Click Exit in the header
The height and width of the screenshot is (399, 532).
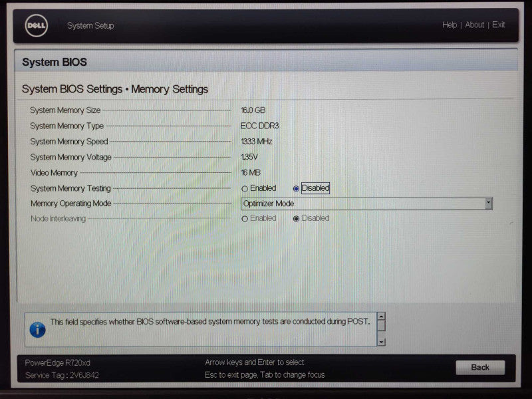point(498,25)
